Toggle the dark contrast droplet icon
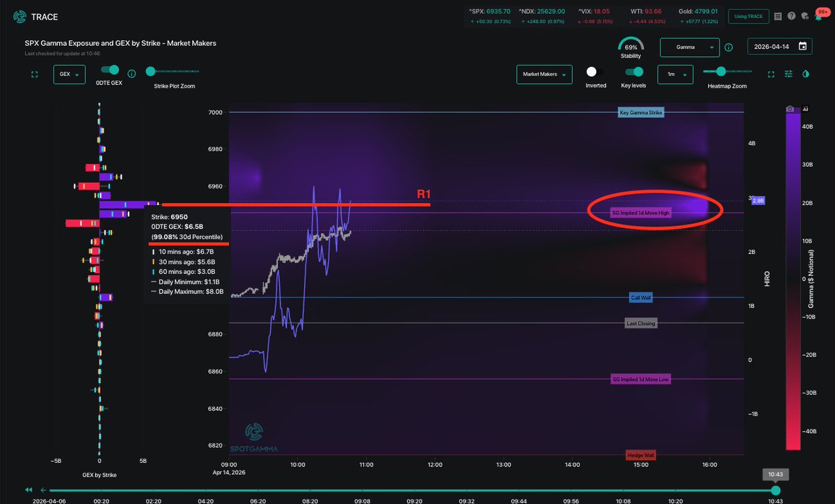The height and width of the screenshot is (504, 835). tap(806, 74)
